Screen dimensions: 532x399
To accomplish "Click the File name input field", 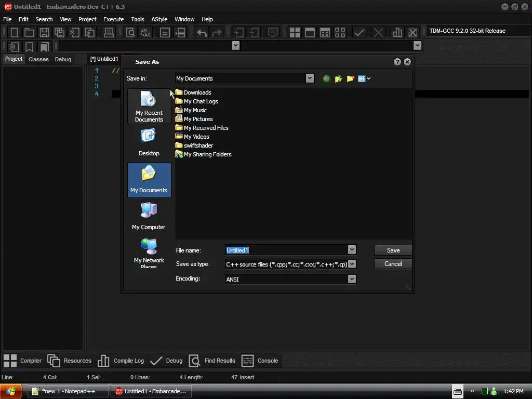I will pyautogui.click(x=286, y=250).
